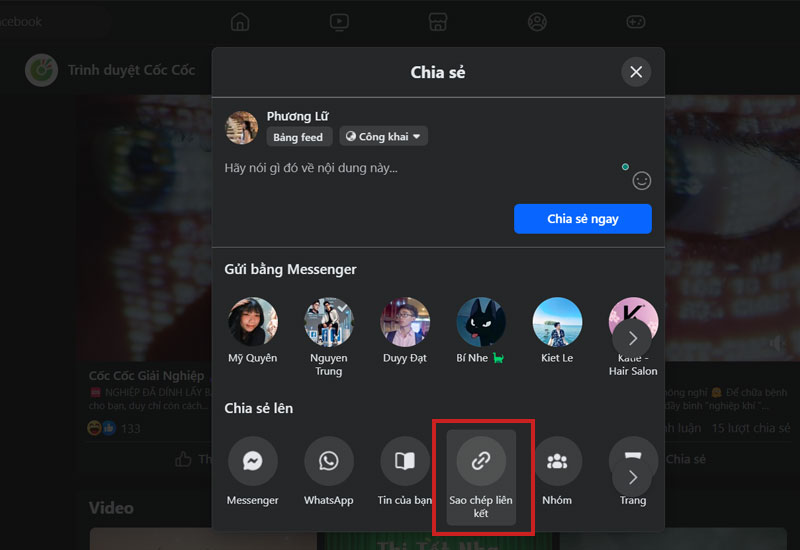Show more share destinations arrow
Image resolution: width=800 pixels, height=550 pixels.
coord(632,477)
